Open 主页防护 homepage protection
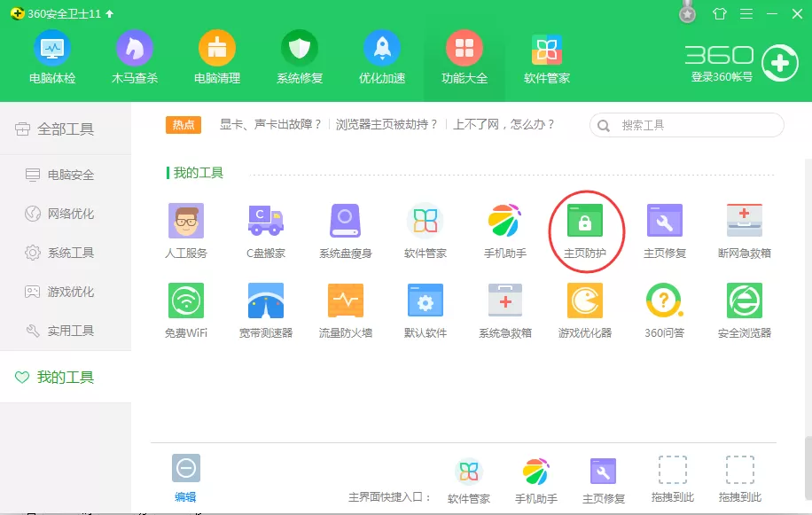The image size is (812, 515). pos(585,230)
